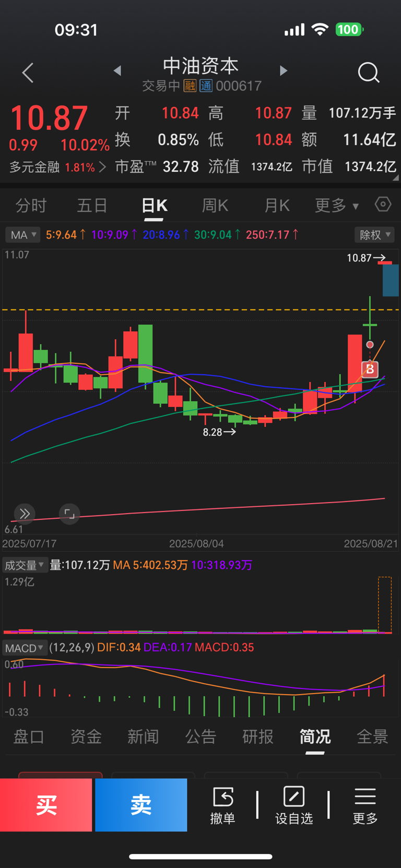This screenshot has height=868, width=401.
Task: Tap the 融 margin trading badge
Action: coord(190,86)
